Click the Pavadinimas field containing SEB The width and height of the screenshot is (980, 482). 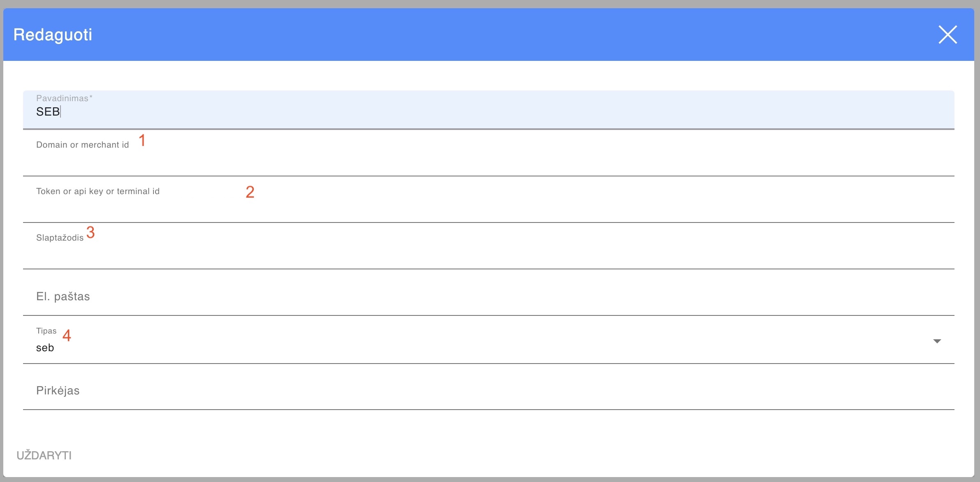pyautogui.click(x=488, y=112)
